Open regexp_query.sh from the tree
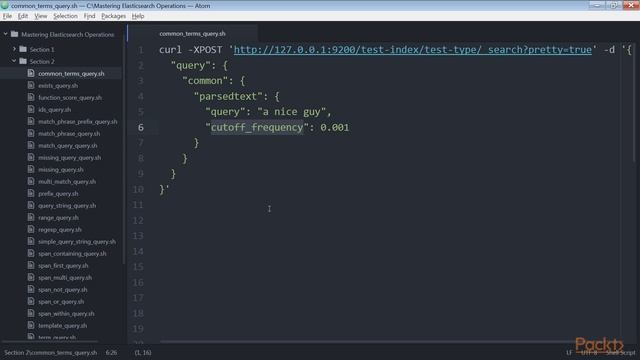This screenshot has height=360, width=640. [60, 229]
